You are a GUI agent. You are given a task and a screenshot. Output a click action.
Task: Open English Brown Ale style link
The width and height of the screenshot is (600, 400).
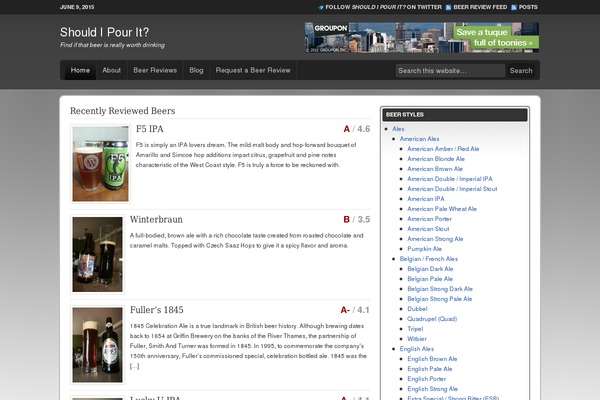coord(432,359)
